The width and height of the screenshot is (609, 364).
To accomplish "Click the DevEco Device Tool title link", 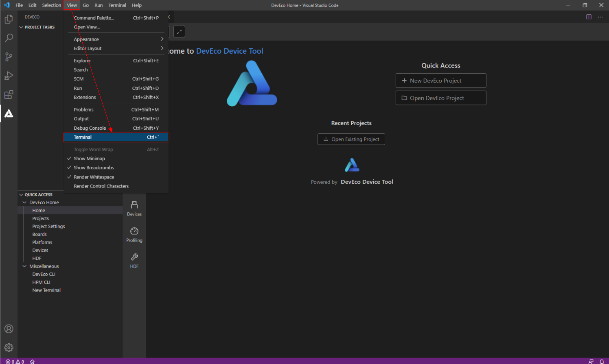I will click(x=230, y=51).
